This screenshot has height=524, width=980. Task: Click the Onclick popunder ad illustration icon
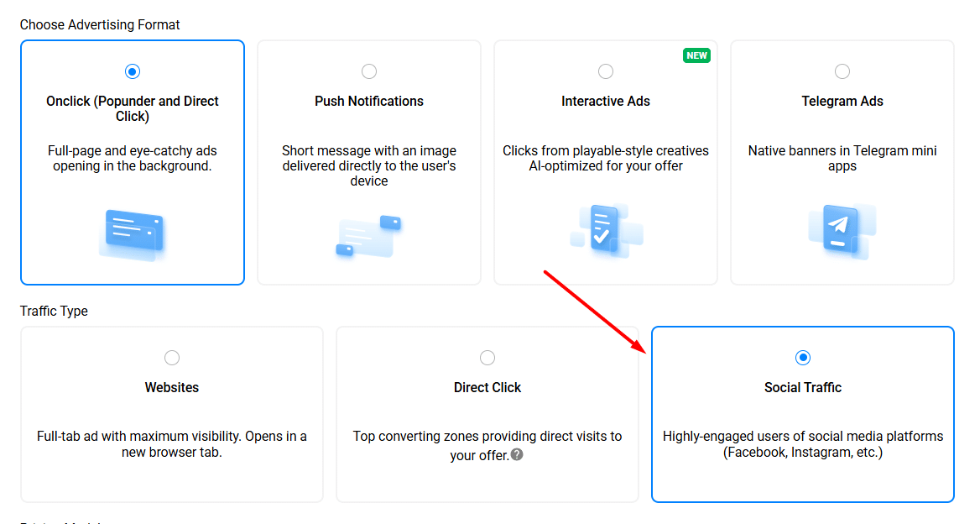(x=132, y=234)
